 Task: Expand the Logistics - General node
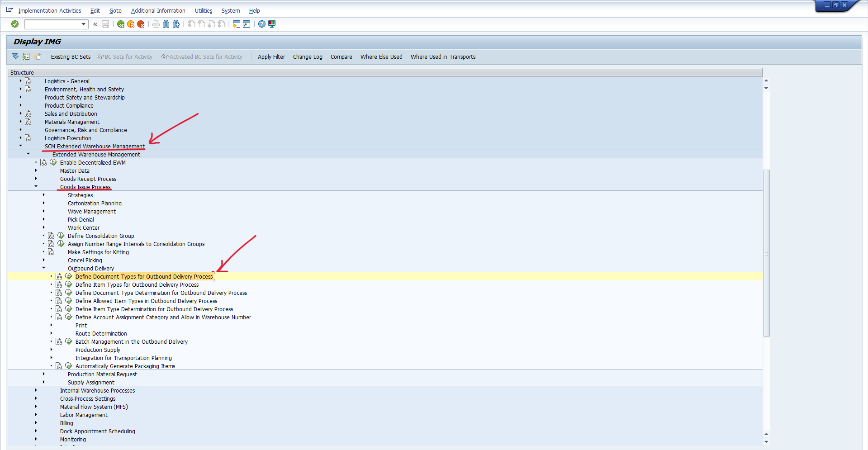[20, 81]
